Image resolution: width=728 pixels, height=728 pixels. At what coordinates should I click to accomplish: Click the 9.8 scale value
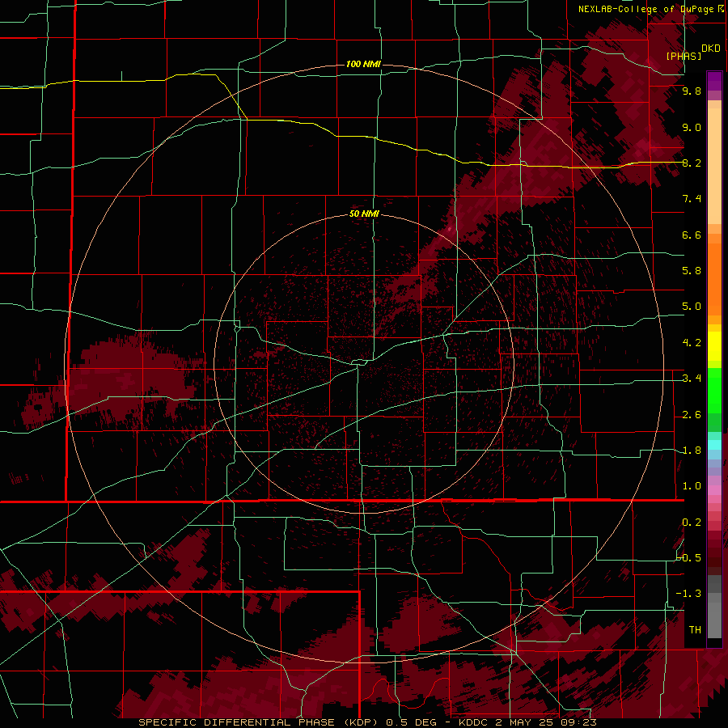692,91
